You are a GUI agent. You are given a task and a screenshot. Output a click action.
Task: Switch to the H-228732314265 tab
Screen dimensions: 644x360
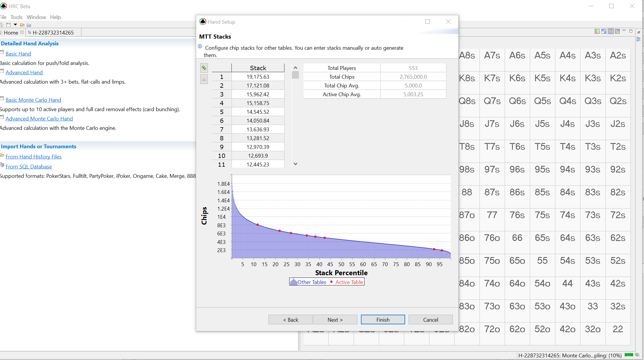tap(53, 32)
